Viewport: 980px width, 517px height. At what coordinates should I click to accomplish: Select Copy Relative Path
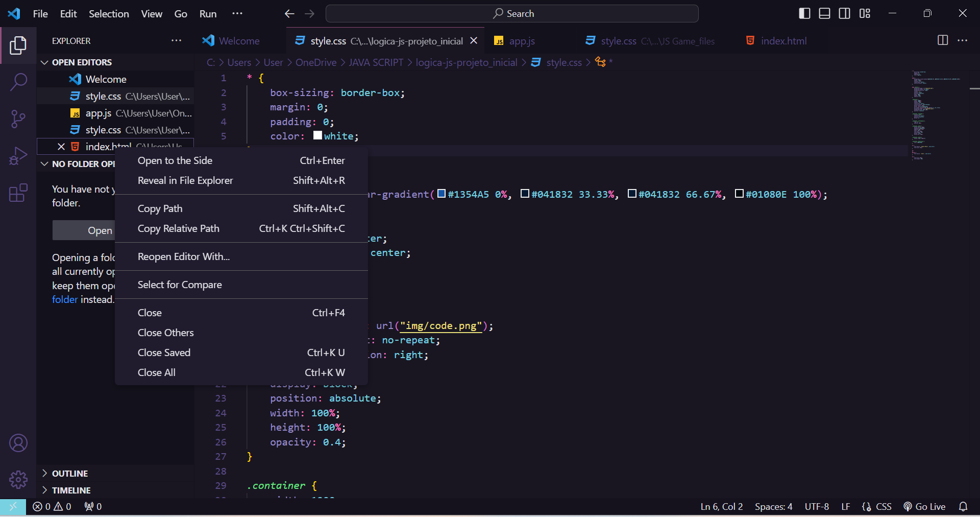click(x=241, y=228)
